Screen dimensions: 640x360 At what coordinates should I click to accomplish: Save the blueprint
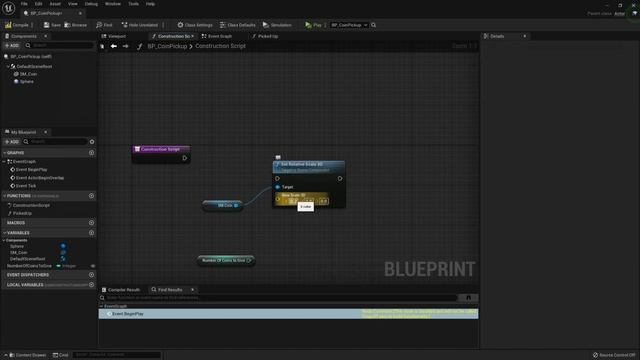52,25
